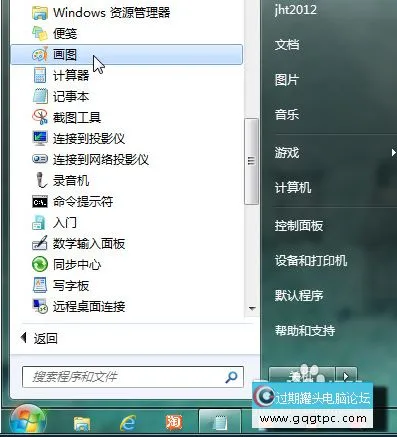Open the 录音机 microphone icon

click(x=40, y=180)
